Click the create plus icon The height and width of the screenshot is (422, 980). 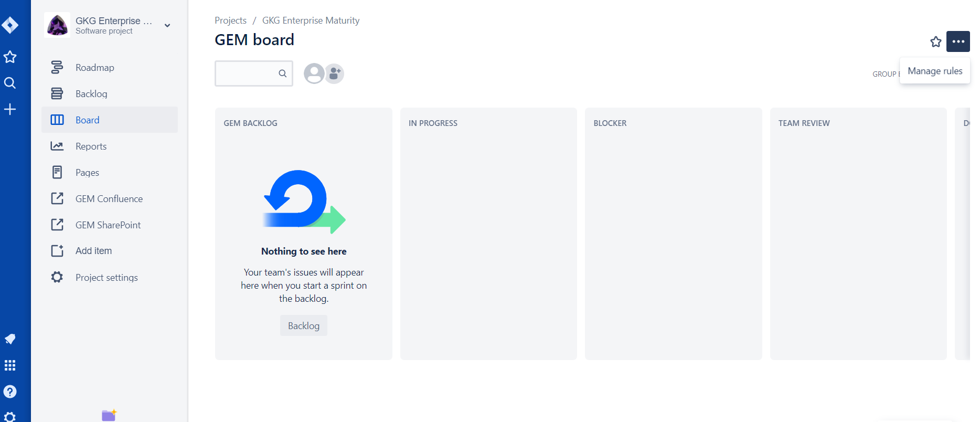click(10, 109)
